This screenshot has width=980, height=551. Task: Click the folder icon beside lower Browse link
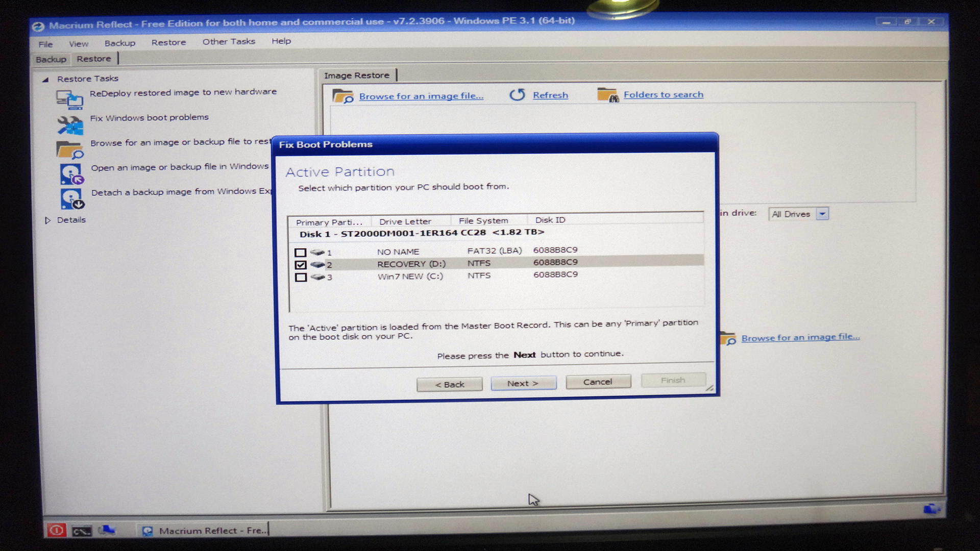(x=727, y=338)
